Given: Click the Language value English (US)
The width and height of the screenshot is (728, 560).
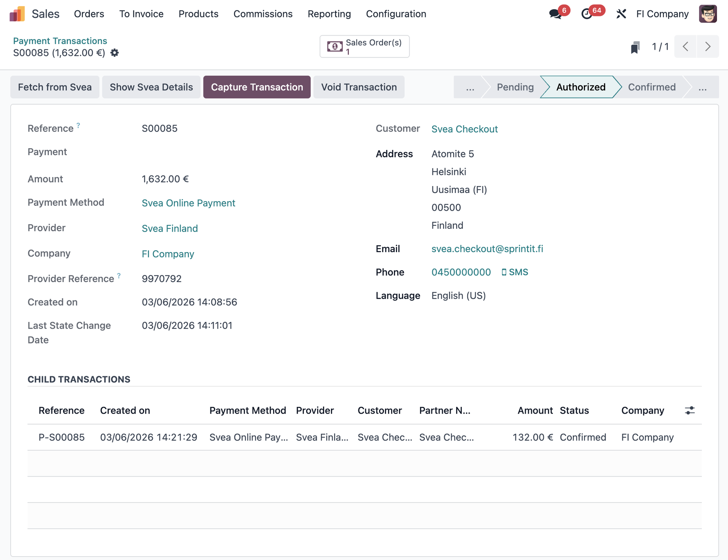Looking at the screenshot, I should click(x=459, y=296).
